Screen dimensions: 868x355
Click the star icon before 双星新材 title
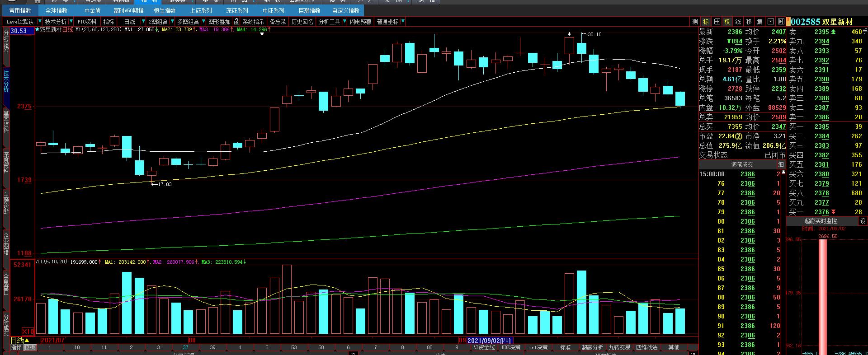tap(38, 29)
